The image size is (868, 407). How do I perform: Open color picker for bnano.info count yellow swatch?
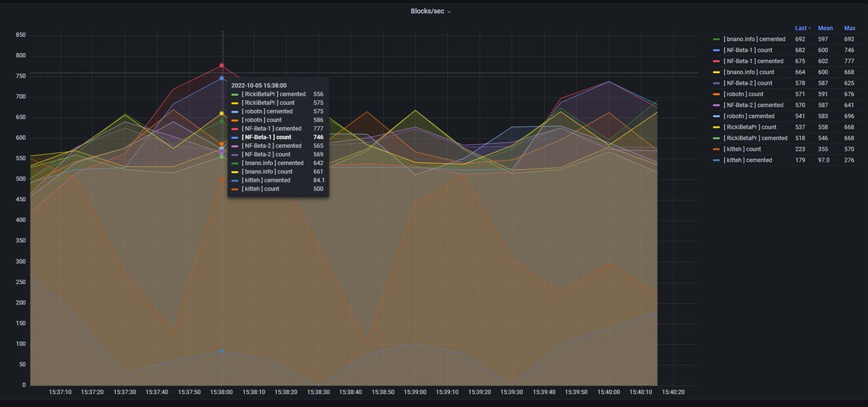(716, 72)
